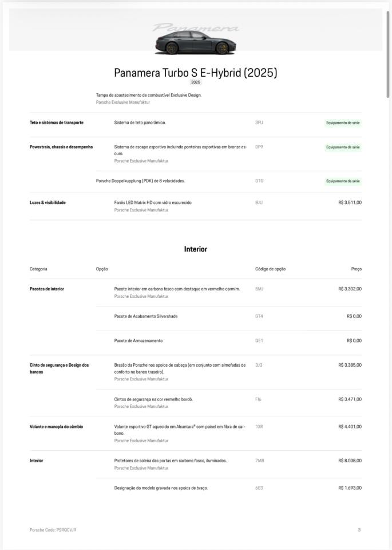Click the 2025 model year badge
The height and width of the screenshot is (550, 392).
pyautogui.click(x=196, y=82)
